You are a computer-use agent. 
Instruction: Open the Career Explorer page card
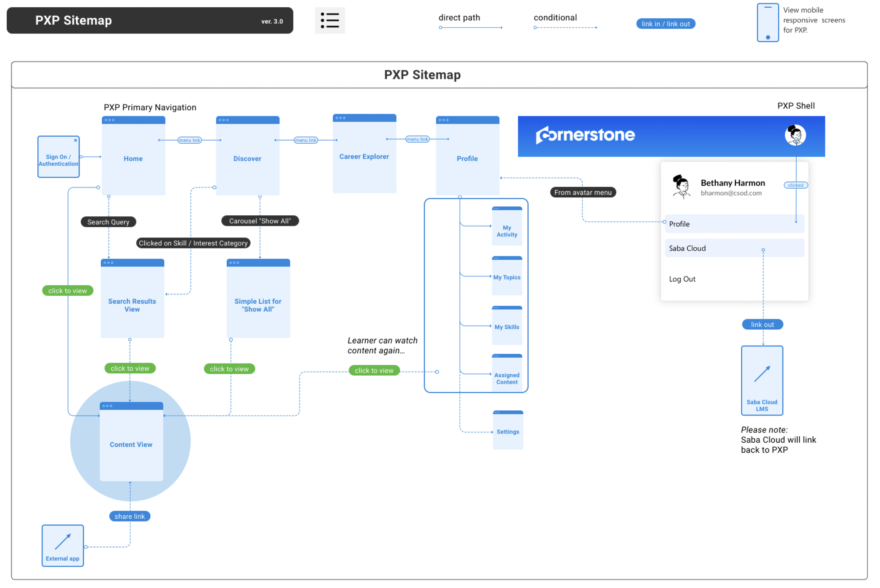[x=364, y=157]
